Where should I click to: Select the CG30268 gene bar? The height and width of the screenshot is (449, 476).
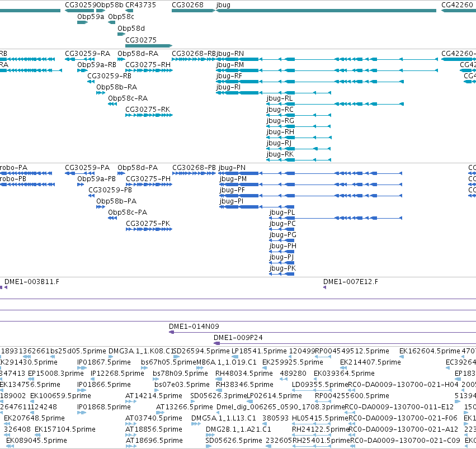194,11
